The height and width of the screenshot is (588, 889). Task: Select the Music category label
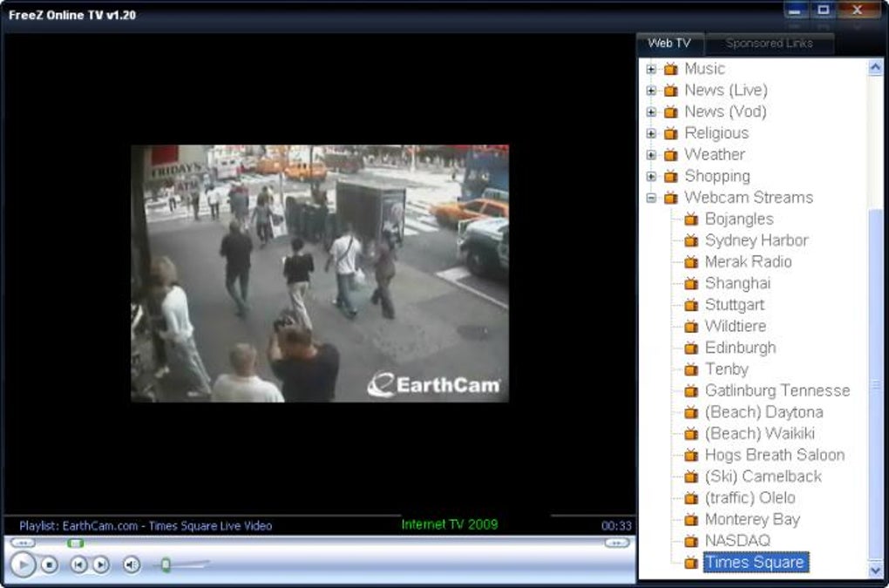tap(705, 69)
